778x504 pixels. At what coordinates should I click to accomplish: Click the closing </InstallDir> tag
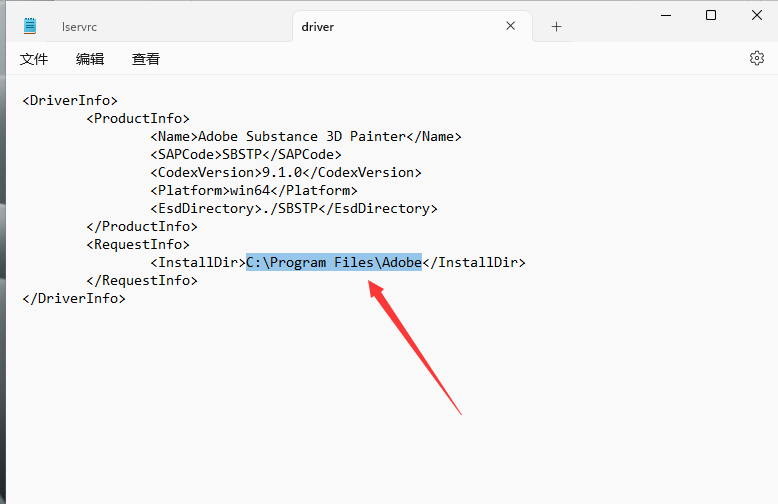click(474, 262)
